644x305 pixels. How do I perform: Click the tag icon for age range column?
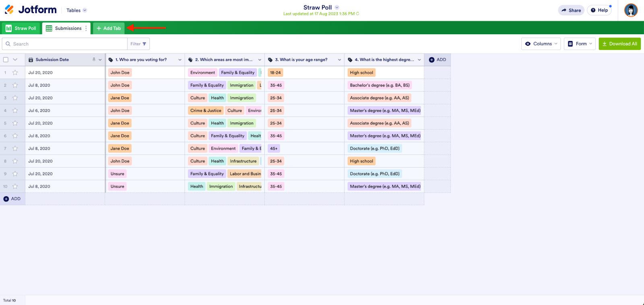pyautogui.click(x=270, y=60)
